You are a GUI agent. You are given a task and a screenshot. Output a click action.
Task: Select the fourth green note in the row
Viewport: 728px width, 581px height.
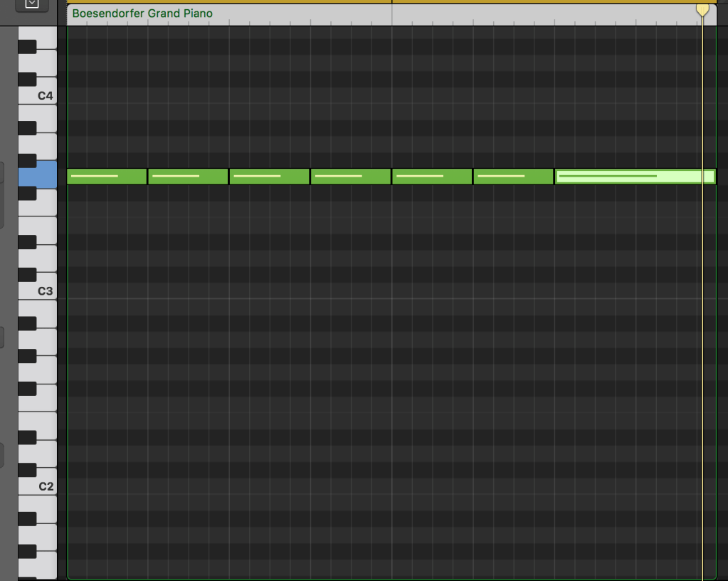coord(350,177)
